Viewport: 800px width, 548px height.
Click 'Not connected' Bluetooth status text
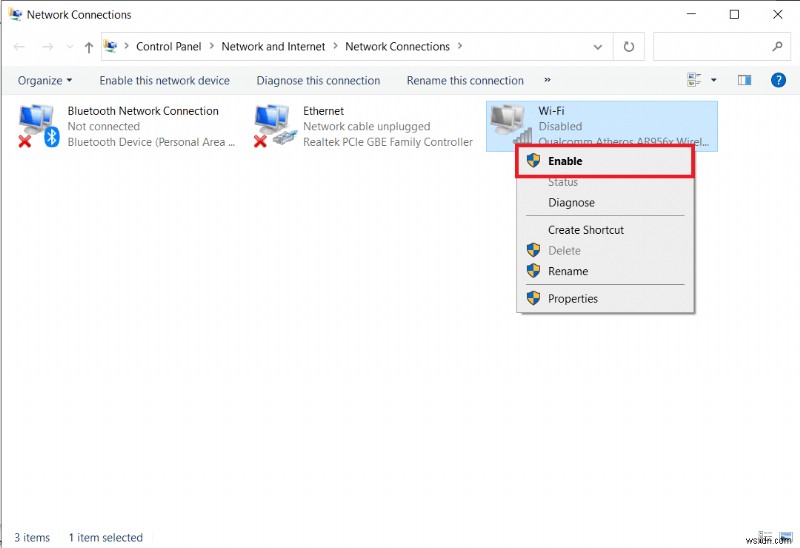104,127
